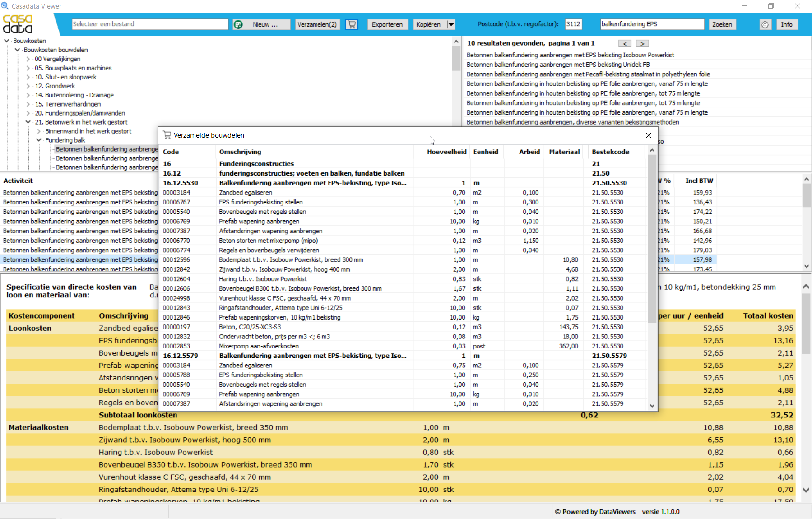Click the Casadata logo
The width and height of the screenshot is (812, 519).
[x=18, y=24]
